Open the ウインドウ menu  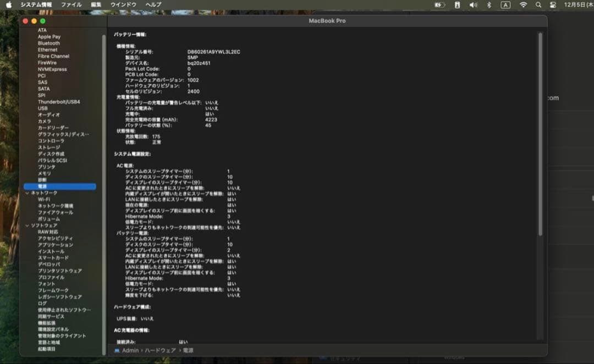[x=123, y=4]
